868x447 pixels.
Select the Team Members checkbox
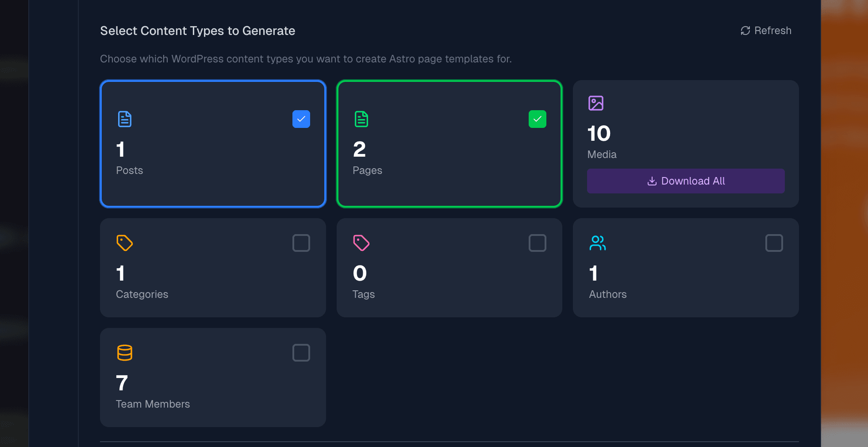[x=301, y=353]
